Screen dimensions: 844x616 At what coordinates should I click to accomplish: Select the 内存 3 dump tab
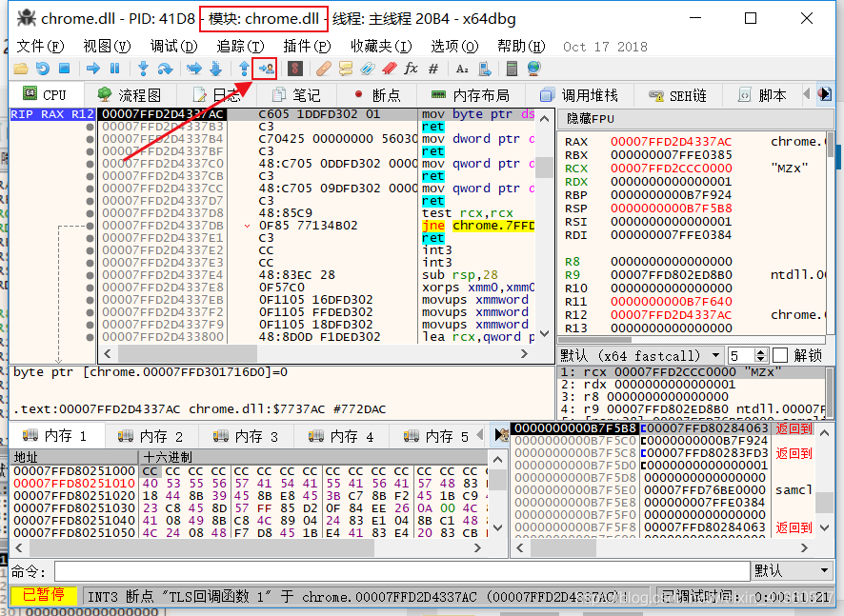248,436
